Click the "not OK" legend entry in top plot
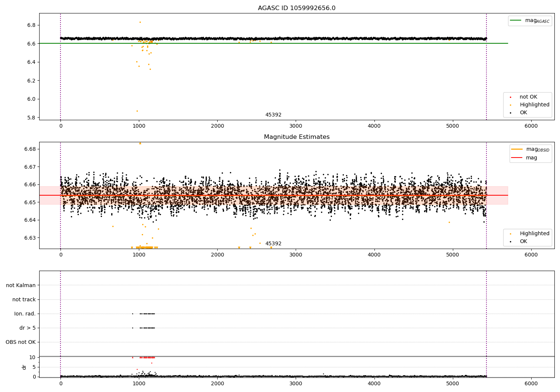The width and height of the screenshot is (560, 392). (x=528, y=97)
